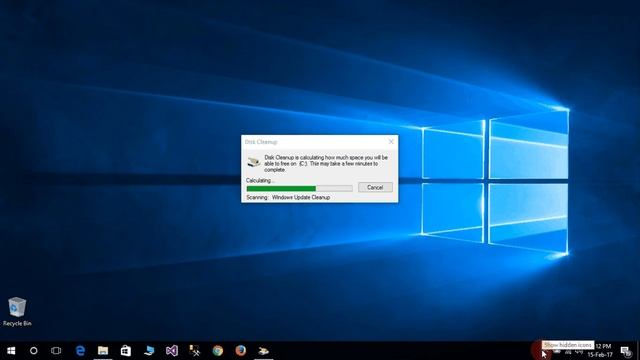Open the Windows Store taskbar icon
The height and width of the screenshot is (360, 640).
click(x=126, y=351)
